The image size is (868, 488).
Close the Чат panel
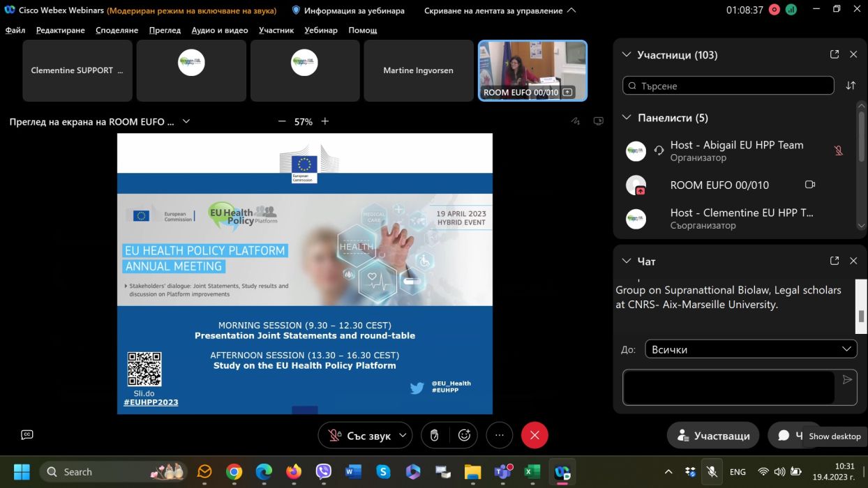click(853, 261)
